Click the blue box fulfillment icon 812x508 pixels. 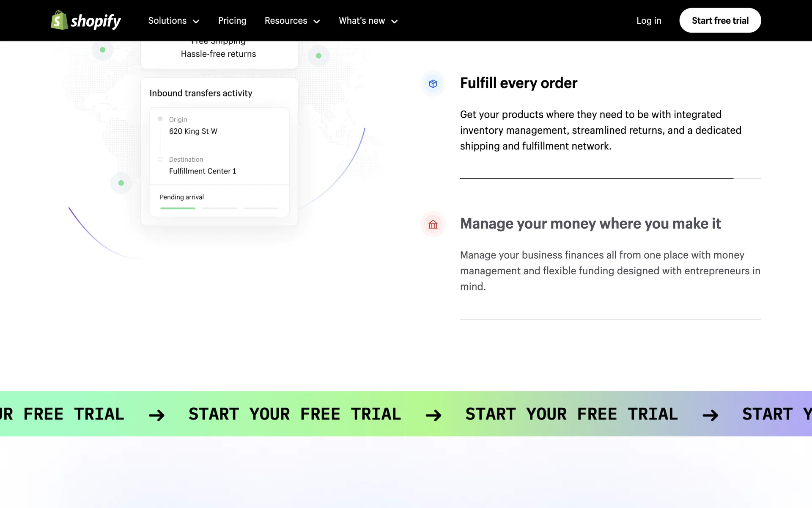click(433, 84)
